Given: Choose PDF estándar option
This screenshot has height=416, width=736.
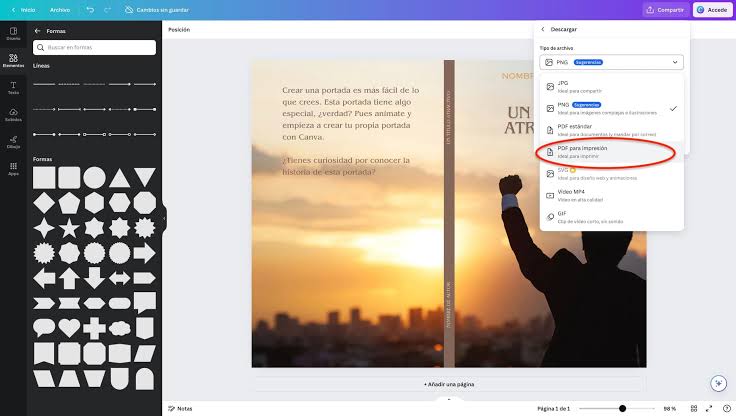Looking at the screenshot, I should click(x=611, y=130).
